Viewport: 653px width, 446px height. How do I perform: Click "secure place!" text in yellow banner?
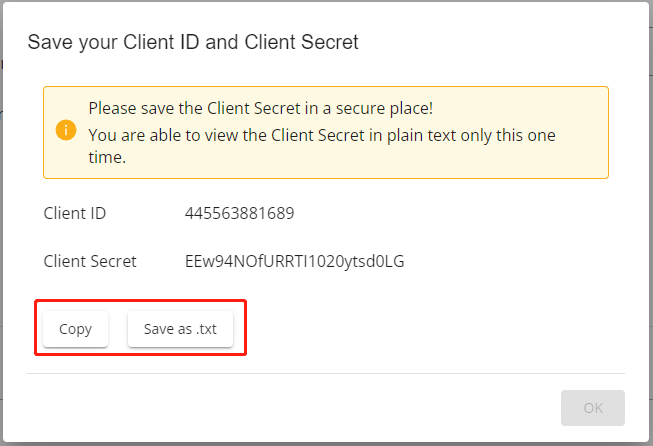coord(384,108)
